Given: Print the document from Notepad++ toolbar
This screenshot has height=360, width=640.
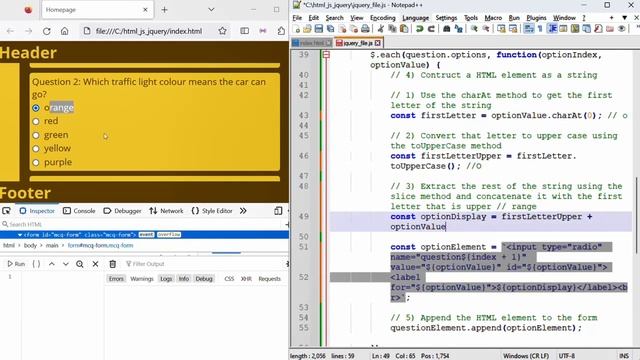Looking at the screenshot, I should [365, 29].
